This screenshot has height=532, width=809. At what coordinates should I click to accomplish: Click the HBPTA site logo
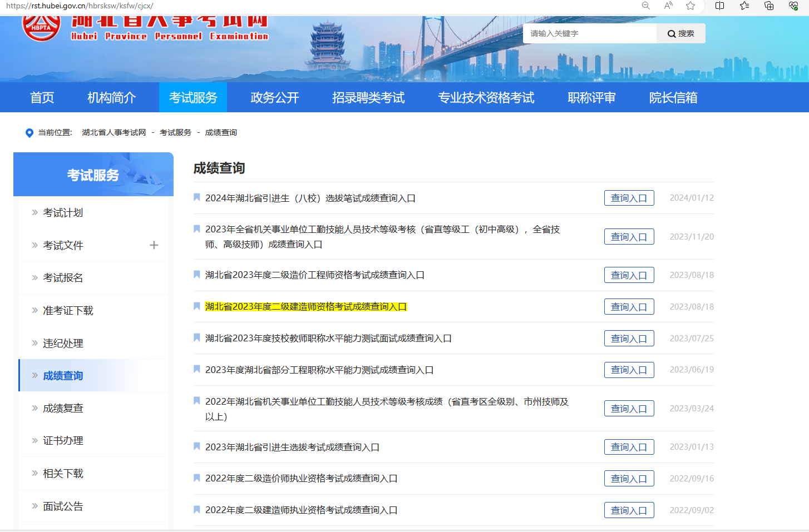[x=41, y=27]
